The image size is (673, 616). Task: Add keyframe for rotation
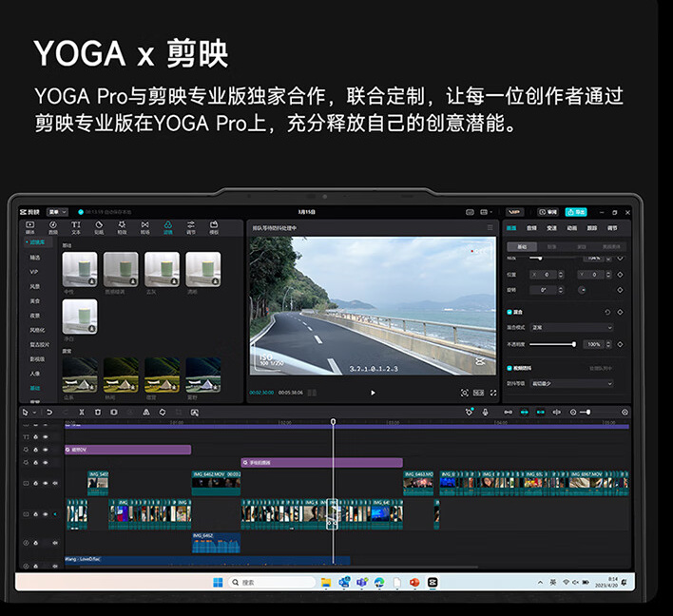click(x=620, y=290)
